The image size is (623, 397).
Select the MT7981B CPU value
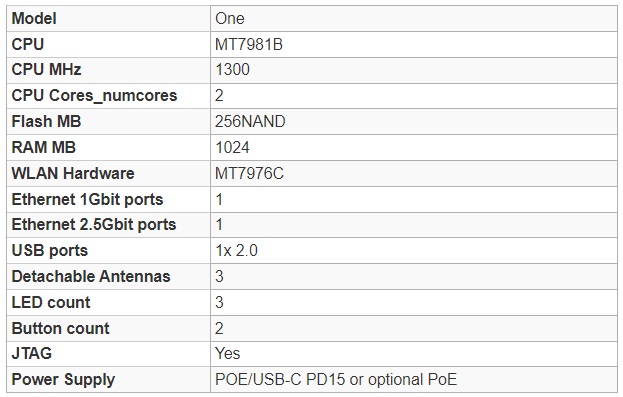pyautogui.click(x=249, y=45)
